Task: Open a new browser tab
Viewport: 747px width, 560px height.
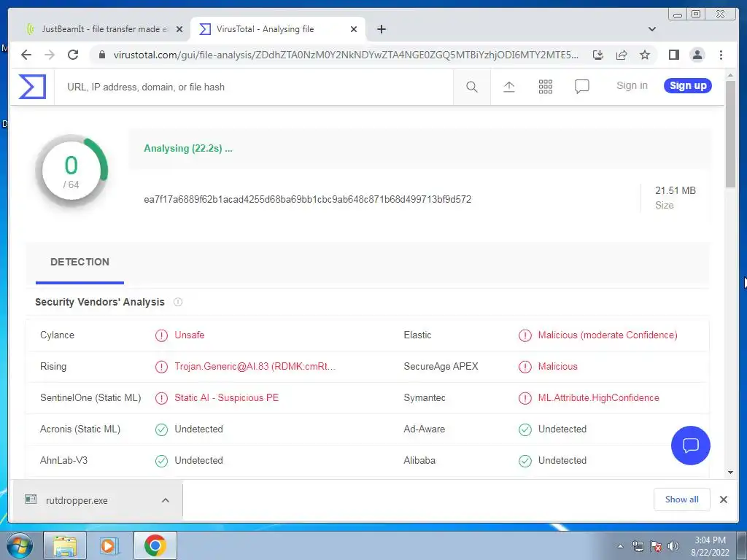Action: point(381,29)
